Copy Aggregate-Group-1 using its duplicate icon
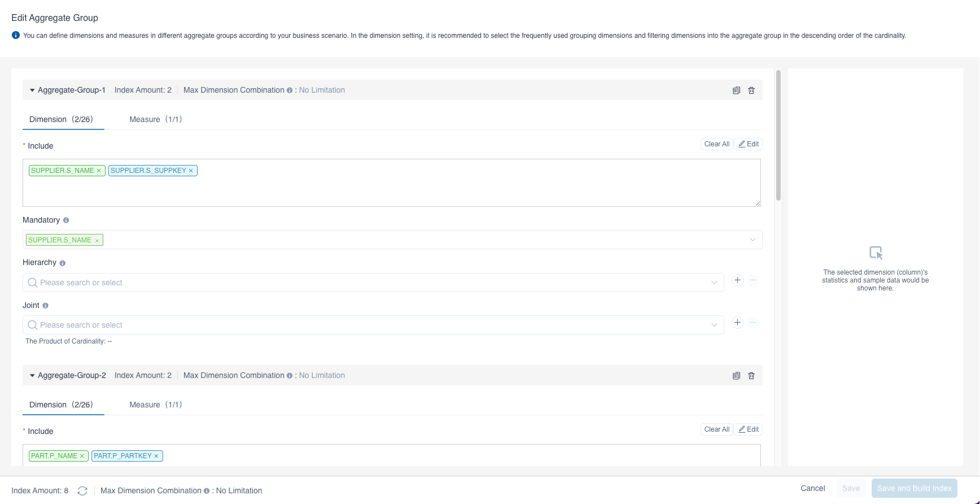This screenshot has height=504, width=980. click(x=736, y=90)
